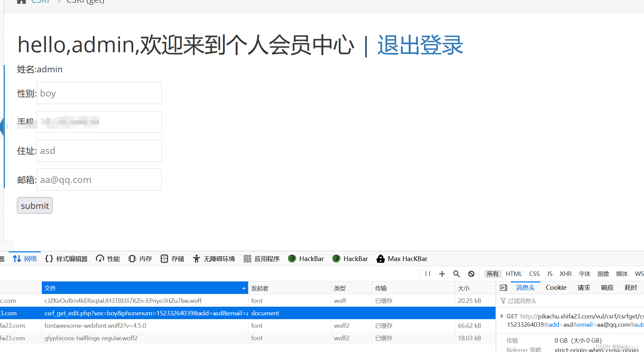Open the Style Editor (样式编辑器) tab
644x352 pixels.
pyautogui.click(x=66, y=259)
